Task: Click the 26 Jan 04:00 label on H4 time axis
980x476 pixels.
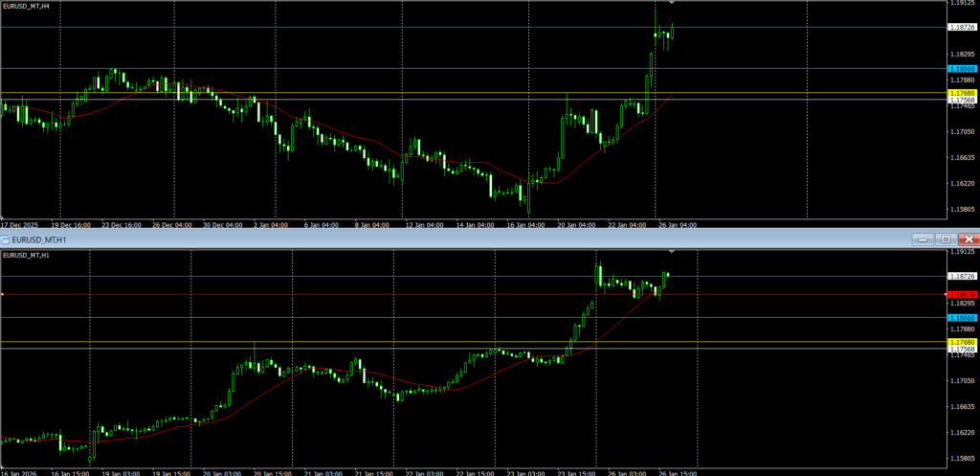Action: tap(677, 225)
